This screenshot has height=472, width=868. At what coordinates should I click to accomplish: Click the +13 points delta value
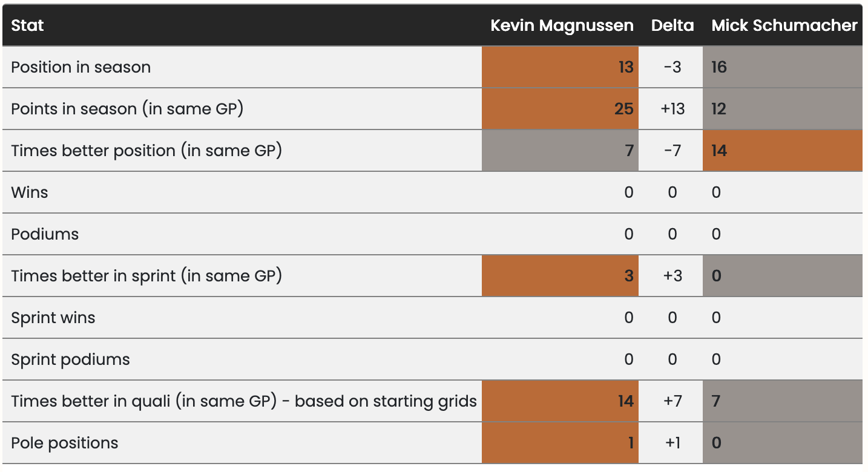click(672, 109)
